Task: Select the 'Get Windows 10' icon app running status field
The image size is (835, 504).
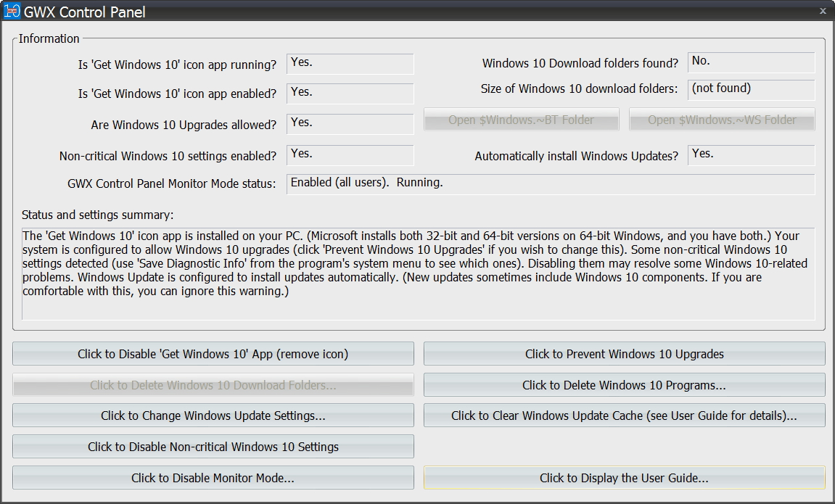Action: (350, 64)
